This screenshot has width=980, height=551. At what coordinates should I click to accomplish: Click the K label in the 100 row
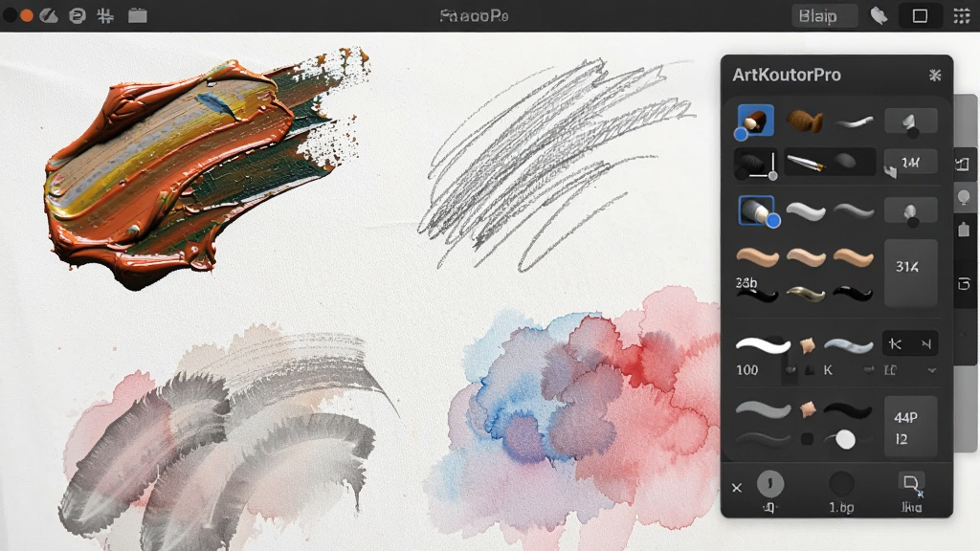pyautogui.click(x=828, y=370)
